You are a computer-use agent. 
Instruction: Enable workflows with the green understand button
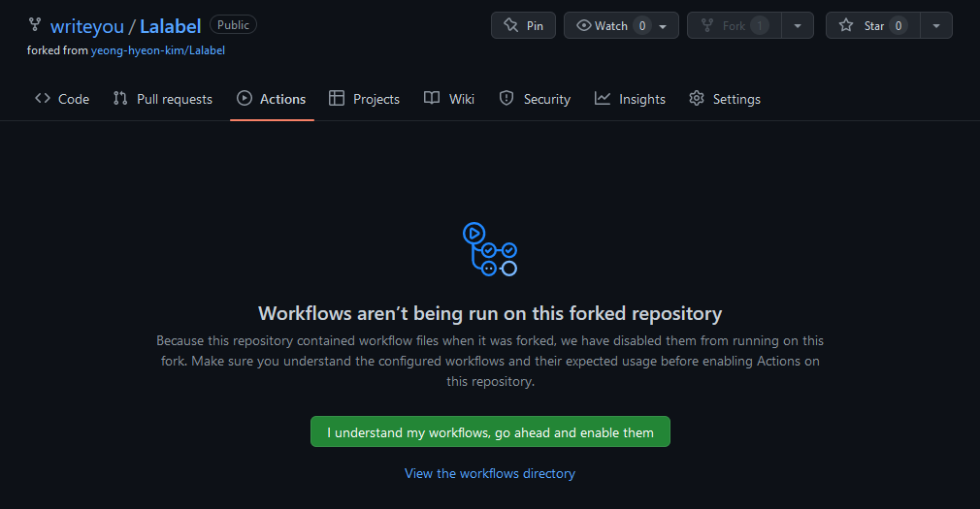[x=490, y=431]
